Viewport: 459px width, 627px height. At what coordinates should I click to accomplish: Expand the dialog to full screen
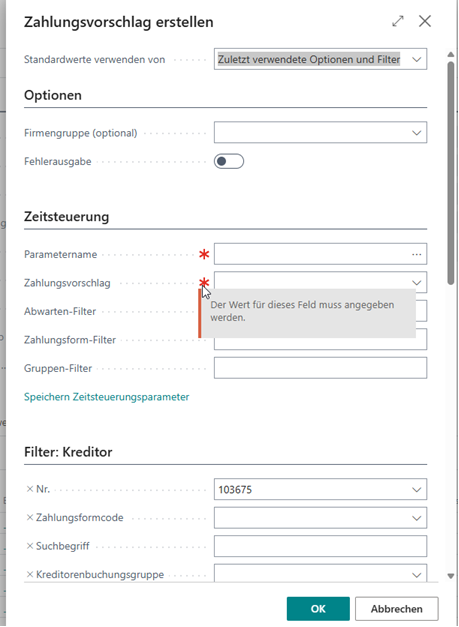pyautogui.click(x=398, y=21)
